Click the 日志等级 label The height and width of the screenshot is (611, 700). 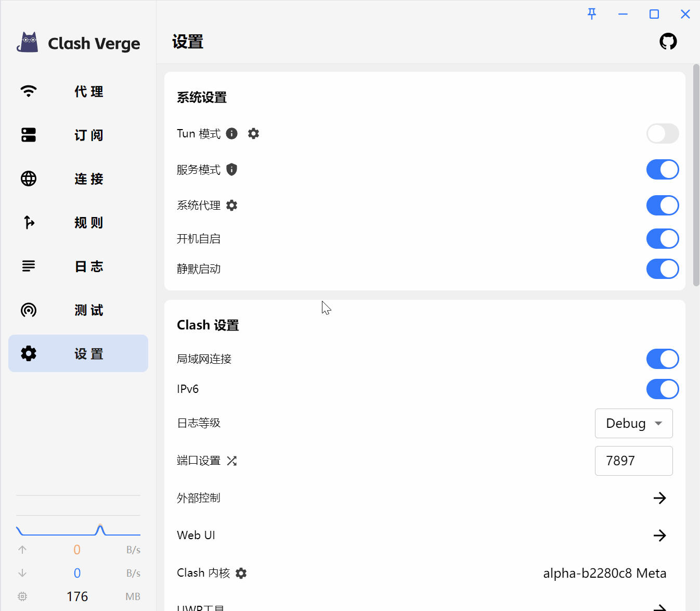pos(199,423)
